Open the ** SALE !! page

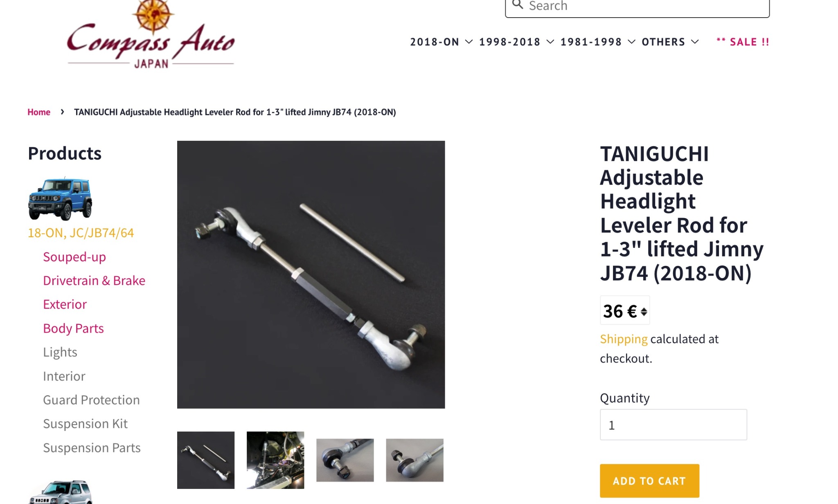click(x=743, y=42)
